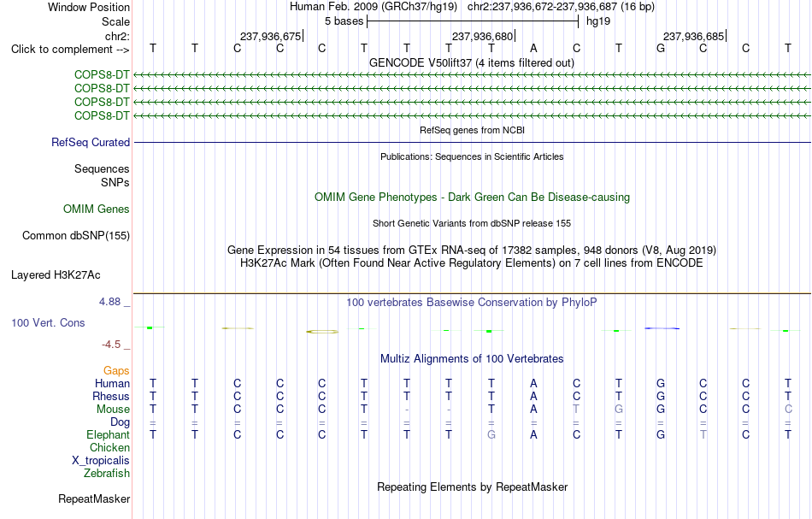Select the Zebrafish species label

click(x=107, y=473)
